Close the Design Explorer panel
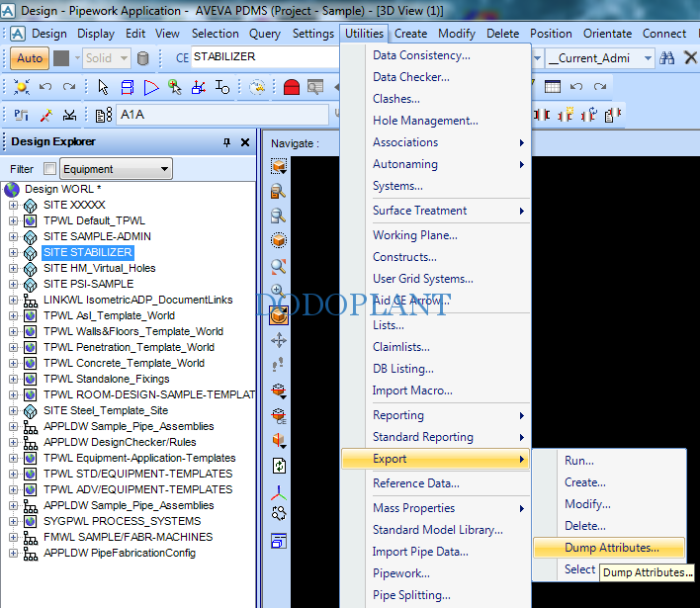The image size is (700, 608). click(245, 142)
